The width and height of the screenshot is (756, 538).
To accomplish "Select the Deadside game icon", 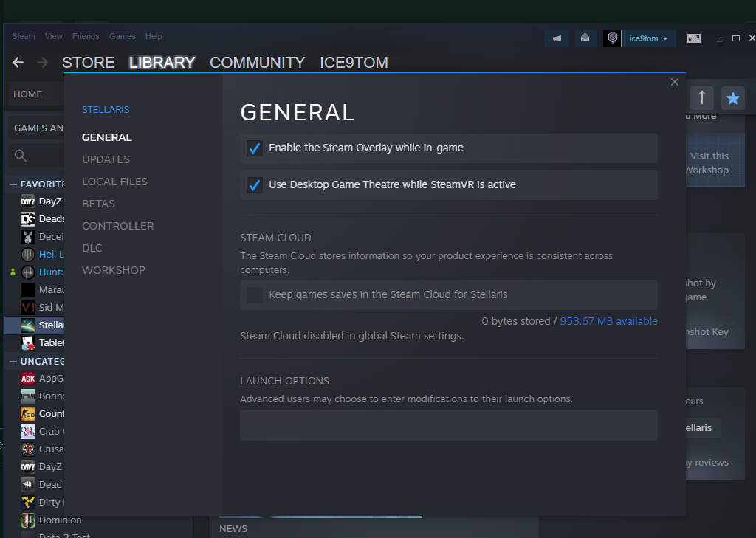I will (x=28, y=219).
